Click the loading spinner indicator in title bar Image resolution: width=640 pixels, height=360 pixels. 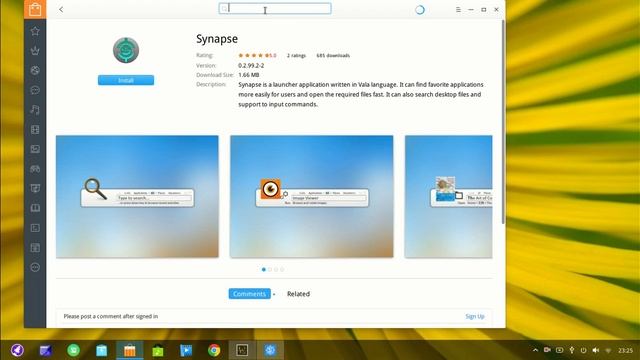pyautogui.click(x=420, y=9)
